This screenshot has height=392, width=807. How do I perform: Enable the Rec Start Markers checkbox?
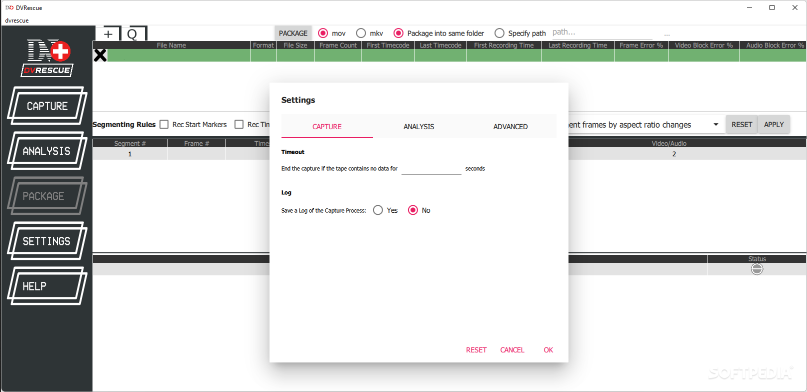(x=164, y=124)
